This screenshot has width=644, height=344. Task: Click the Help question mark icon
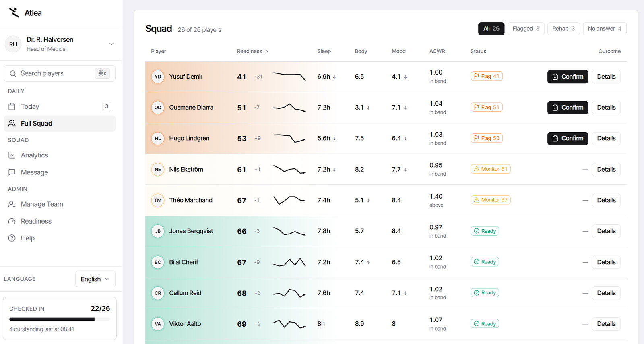[x=12, y=238]
